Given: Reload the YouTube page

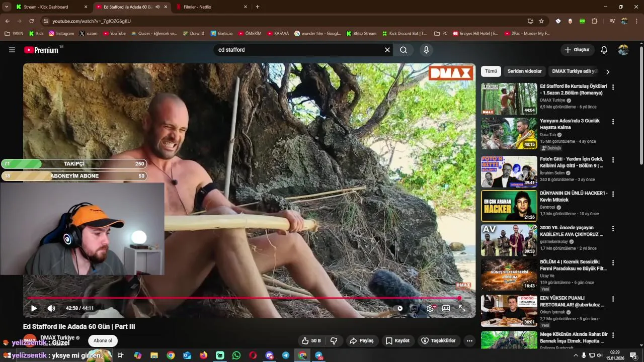Looking at the screenshot, I should pos(31,21).
